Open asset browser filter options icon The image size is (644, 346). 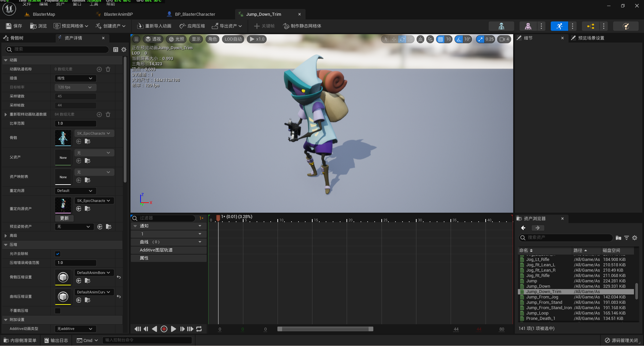626,238
